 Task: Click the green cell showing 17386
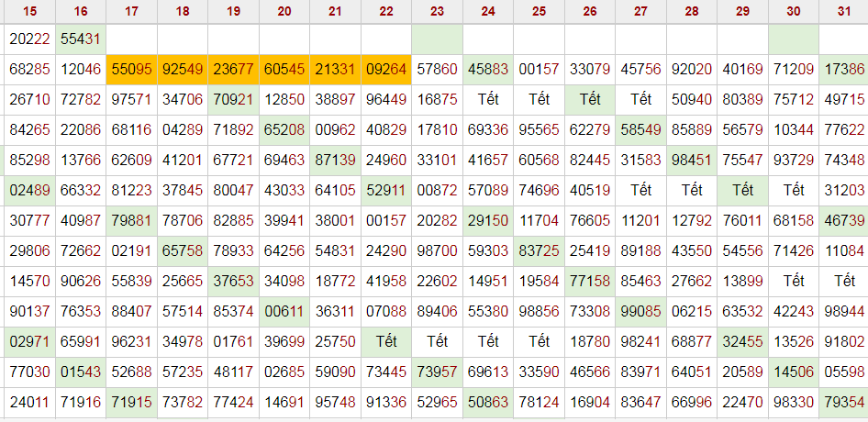(x=844, y=69)
